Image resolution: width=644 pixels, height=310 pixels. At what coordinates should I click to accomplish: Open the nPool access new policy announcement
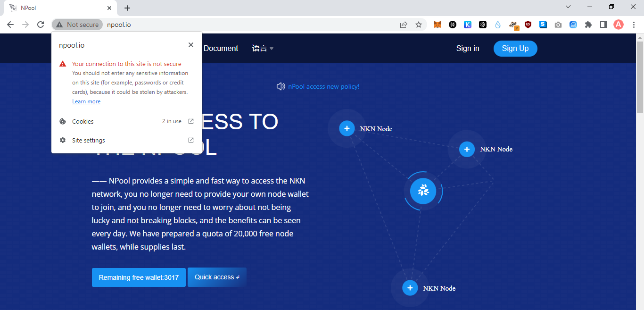[324, 86]
